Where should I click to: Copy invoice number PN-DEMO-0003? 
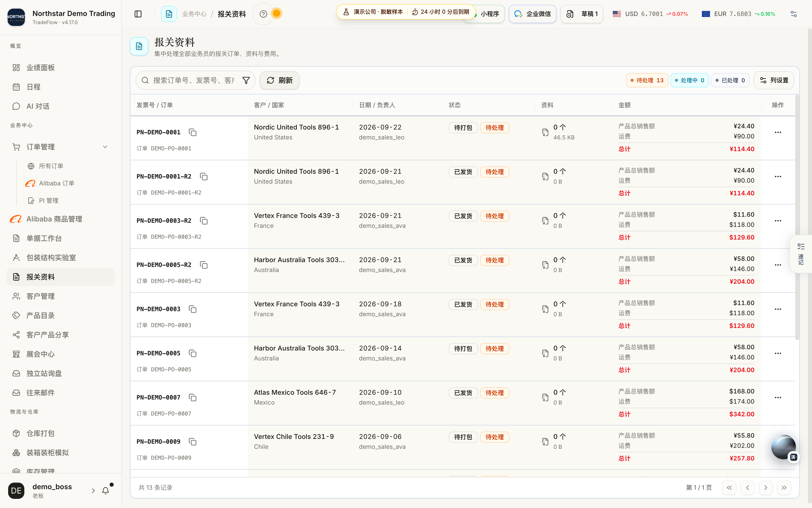point(193,309)
